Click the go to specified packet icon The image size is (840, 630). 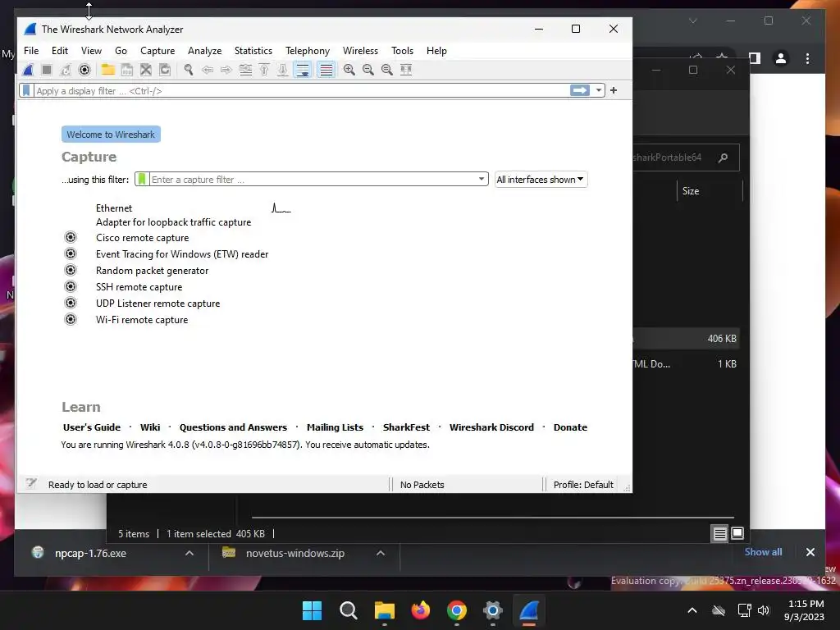click(x=245, y=70)
